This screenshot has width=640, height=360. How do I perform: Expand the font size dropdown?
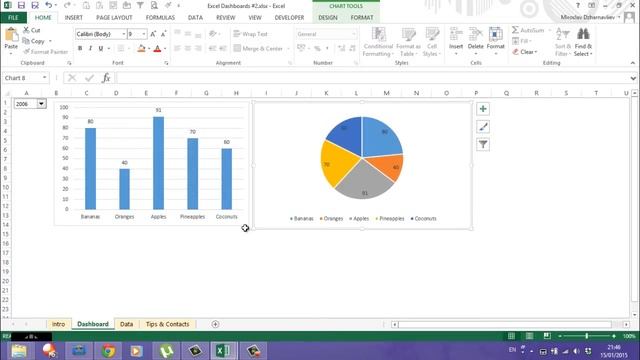click(x=144, y=34)
